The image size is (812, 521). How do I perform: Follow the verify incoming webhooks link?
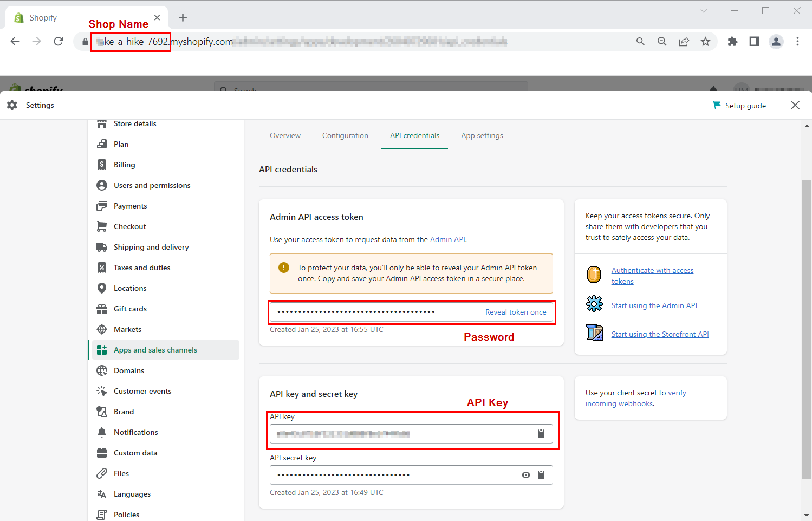pos(636,398)
